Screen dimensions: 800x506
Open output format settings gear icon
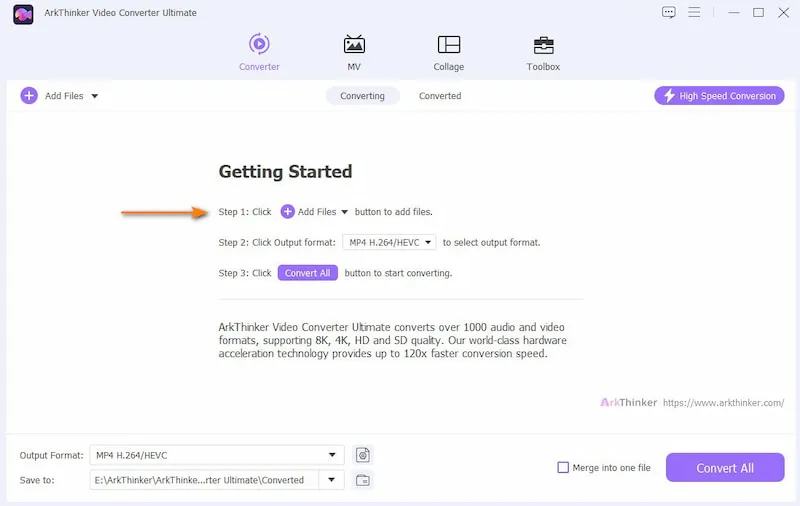tap(363, 455)
